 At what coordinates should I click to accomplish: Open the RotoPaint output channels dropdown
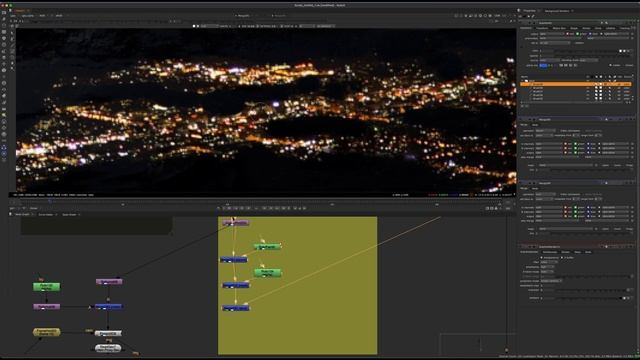coord(551,34)
